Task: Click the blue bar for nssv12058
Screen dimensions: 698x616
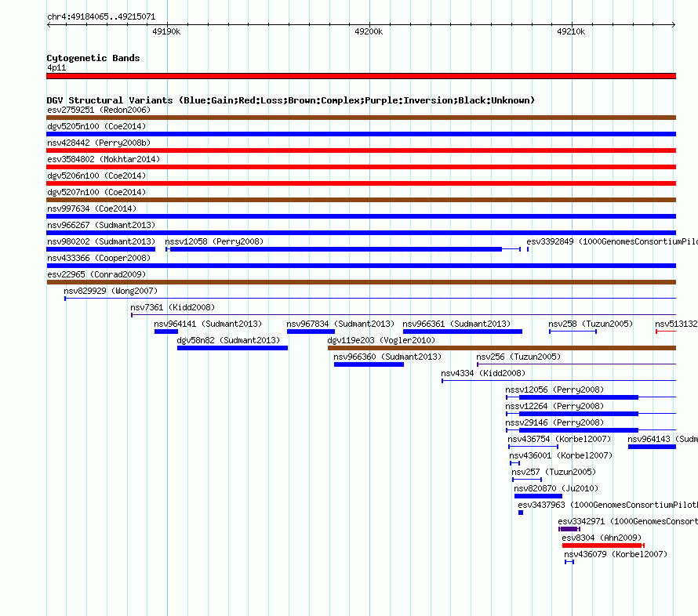Action: coord(336,249)
